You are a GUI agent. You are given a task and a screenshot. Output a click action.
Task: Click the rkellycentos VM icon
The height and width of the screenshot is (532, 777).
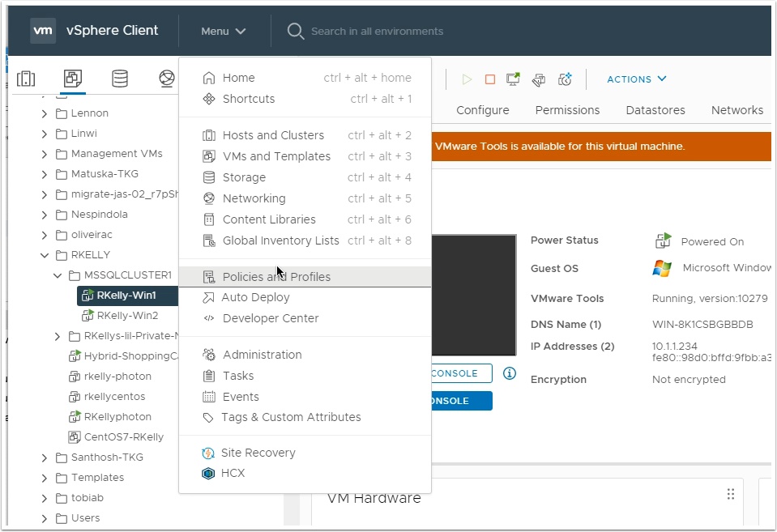(x=75, y=396)
